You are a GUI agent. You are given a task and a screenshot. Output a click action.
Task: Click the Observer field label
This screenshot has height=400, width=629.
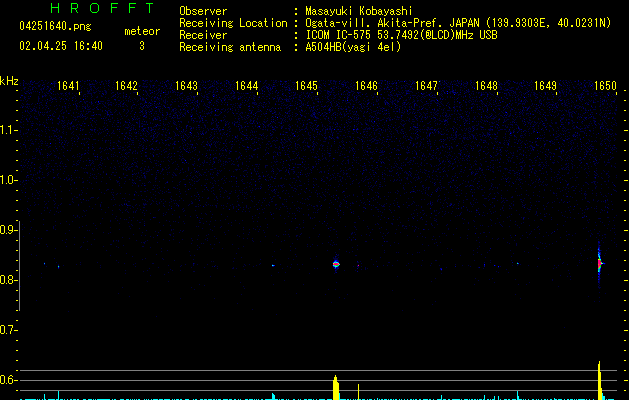tap(203, 11)
